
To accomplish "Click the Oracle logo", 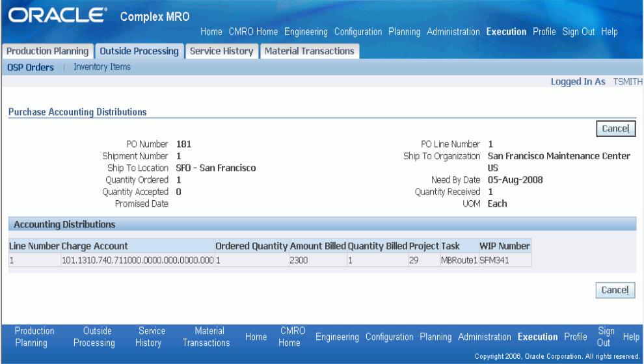I will (x=57, y=16).
